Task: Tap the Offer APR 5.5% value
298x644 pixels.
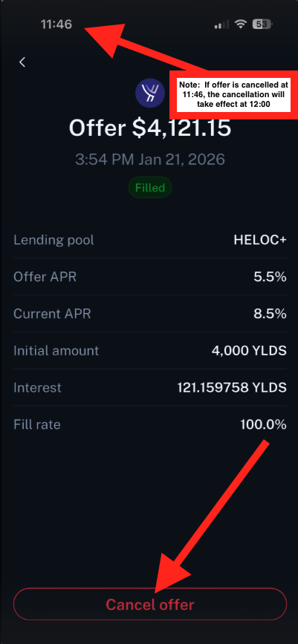Action: tap(270, 277)
